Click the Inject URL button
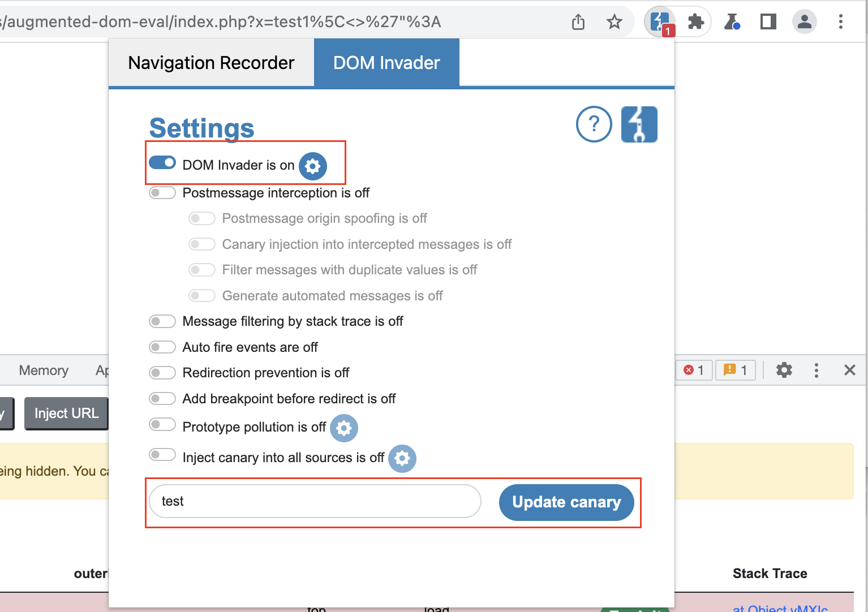 pos(66,413)
